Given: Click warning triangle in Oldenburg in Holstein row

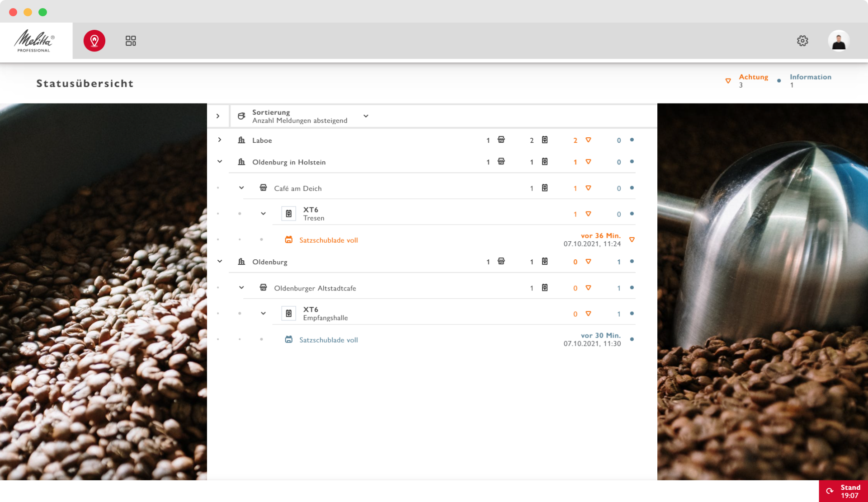Looking at the screenshot, I should coord(588,162).
